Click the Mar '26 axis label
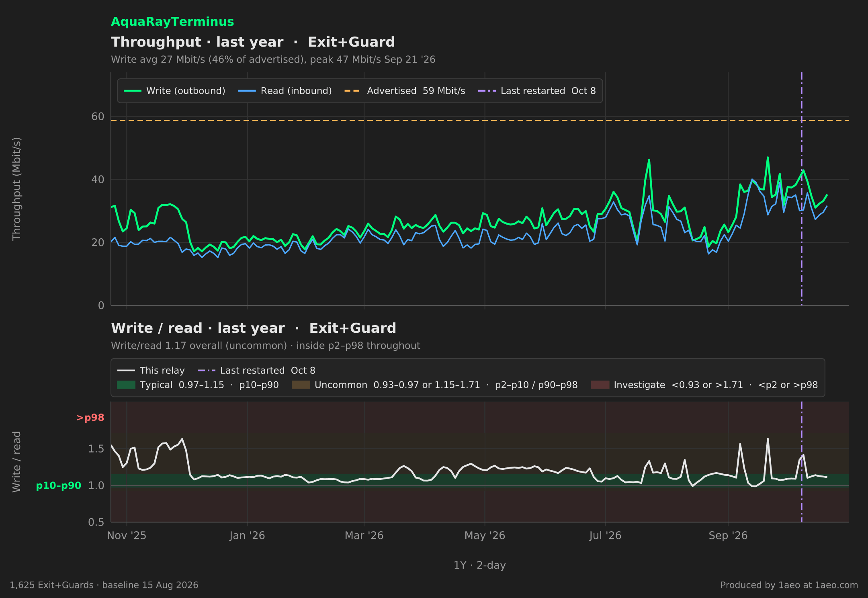Screen dimensions: 868x598 point(364,536)
